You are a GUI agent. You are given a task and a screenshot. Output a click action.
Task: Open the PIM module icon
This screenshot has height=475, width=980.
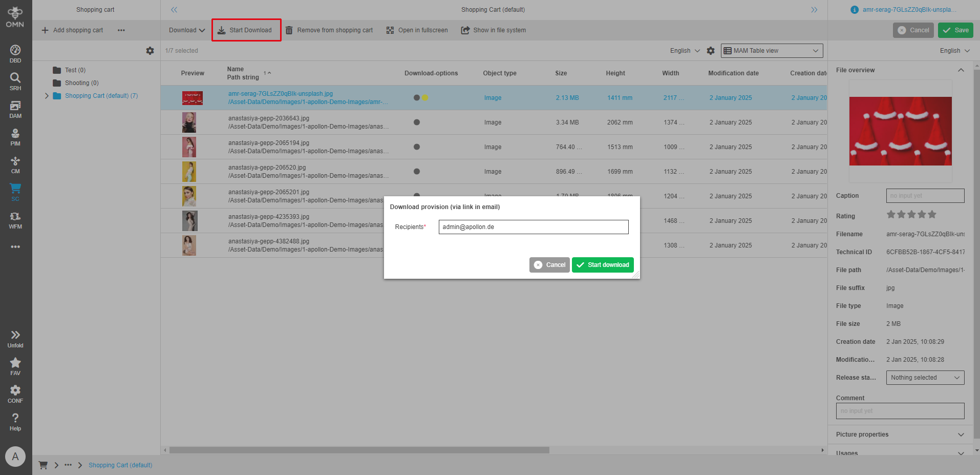15,137
